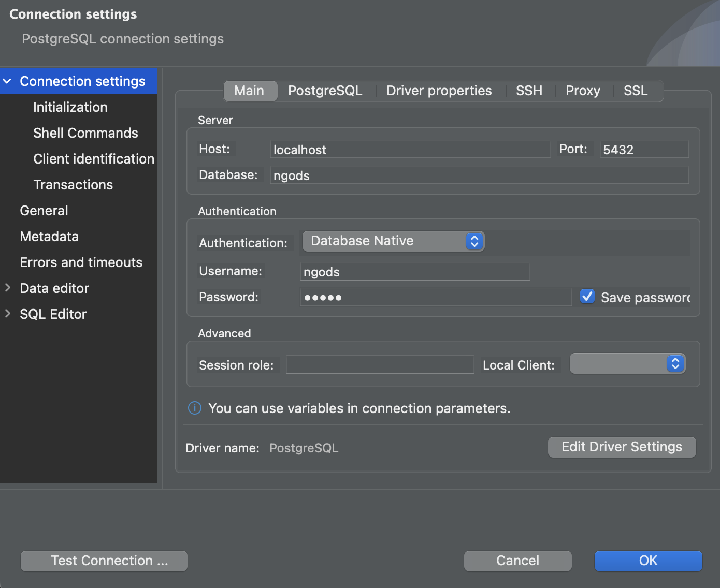Expand the Data editor tree node
The image size is (720, 588).
click(7, 288)
